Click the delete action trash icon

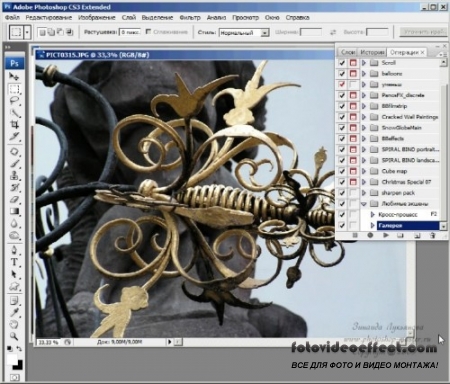[x=432, y=235]
